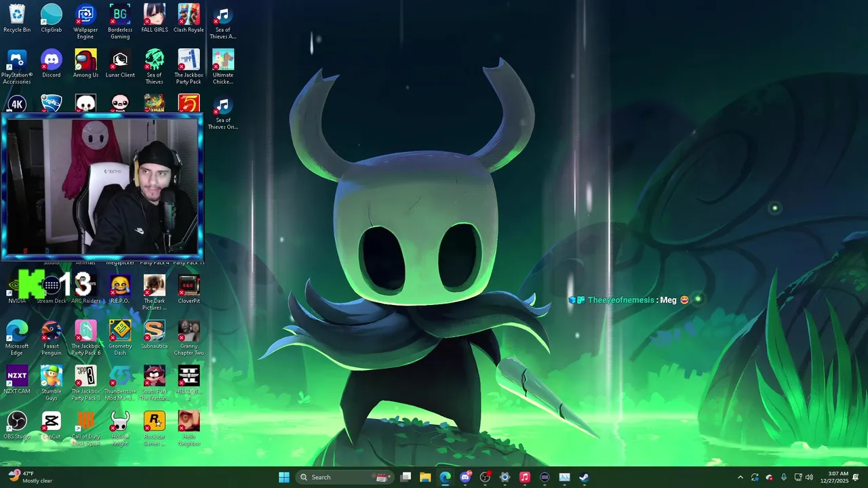868x488 pixels.
Task: Open Task View on the taskbar
Action: pyautogui.click(x=406, y=477)
